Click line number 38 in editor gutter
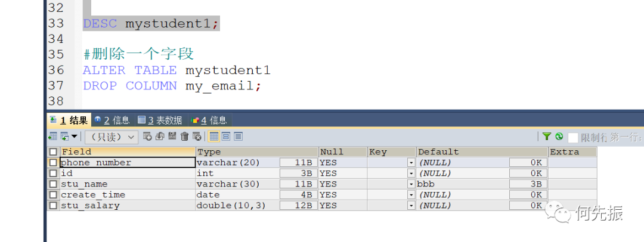The image size is (644, 242). (56, 101)
